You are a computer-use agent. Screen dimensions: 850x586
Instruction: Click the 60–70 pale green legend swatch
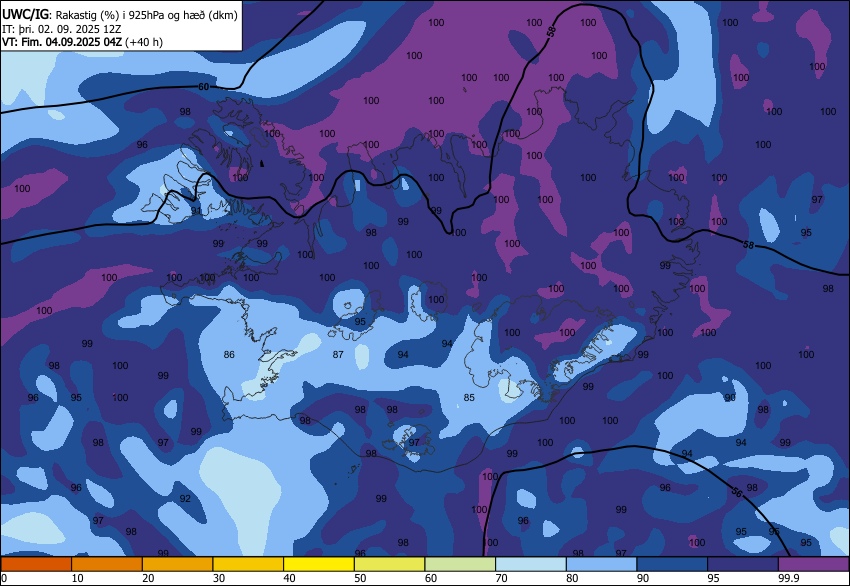pyautogui.click(x=460, y=564)
